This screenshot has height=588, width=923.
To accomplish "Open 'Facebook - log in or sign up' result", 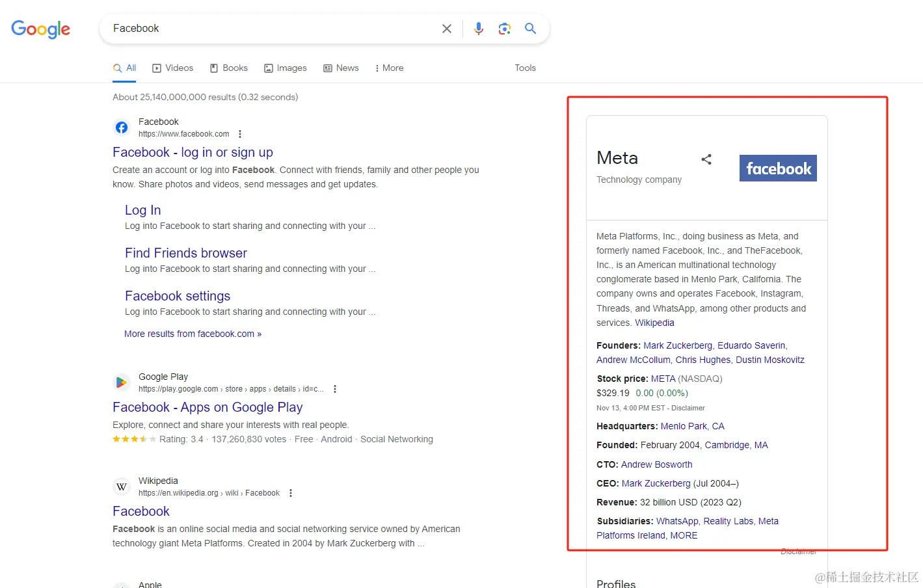I will coord(193,152).
